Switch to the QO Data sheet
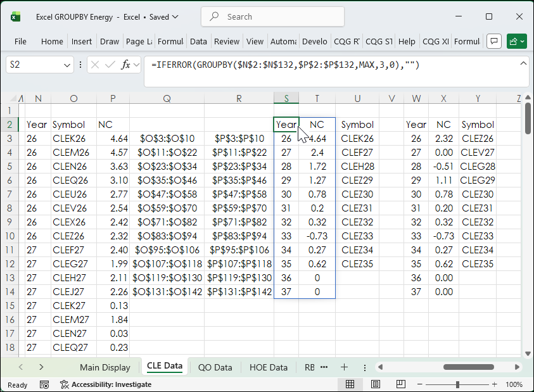 215,367
